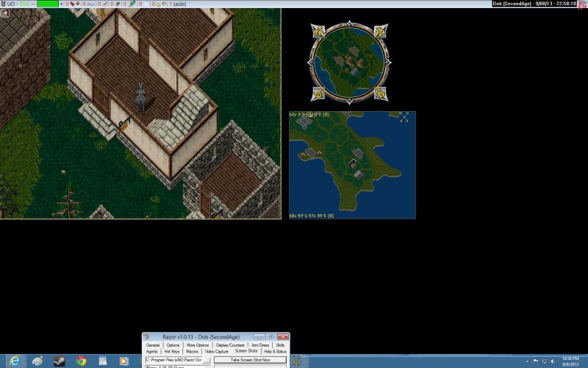Click the compass rose on world map
The width and height of the screenshot is (588, 368).
tap(404, 117)
